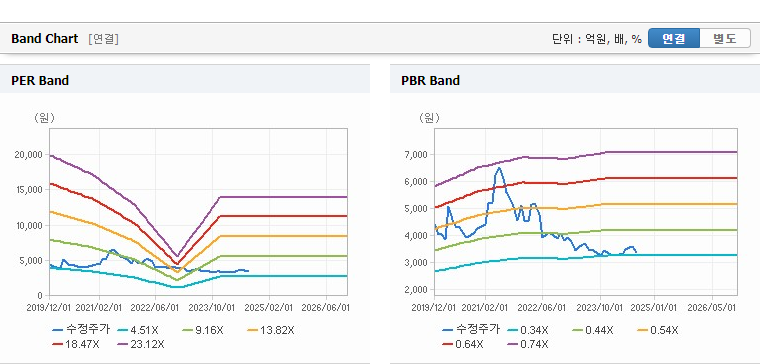Toggle 13.82X legend in PER Band

click(x=270, y=330)
